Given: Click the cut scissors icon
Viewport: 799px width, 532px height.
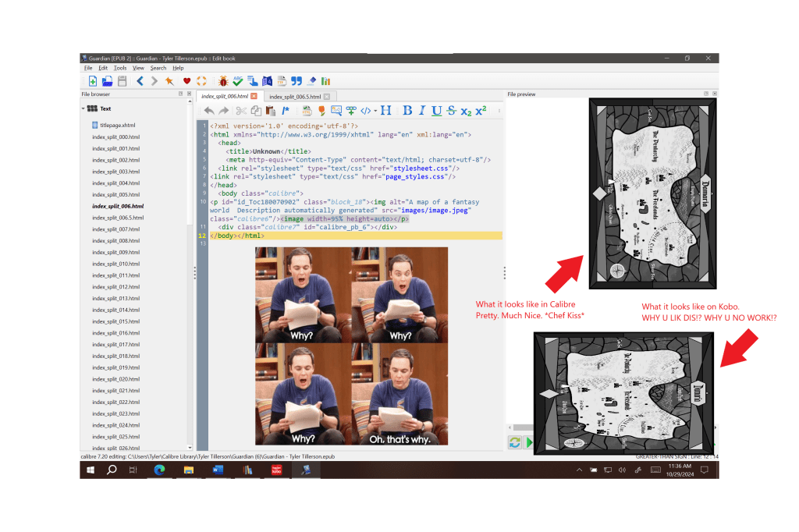Looking at the screenshot, I should 242,111.
